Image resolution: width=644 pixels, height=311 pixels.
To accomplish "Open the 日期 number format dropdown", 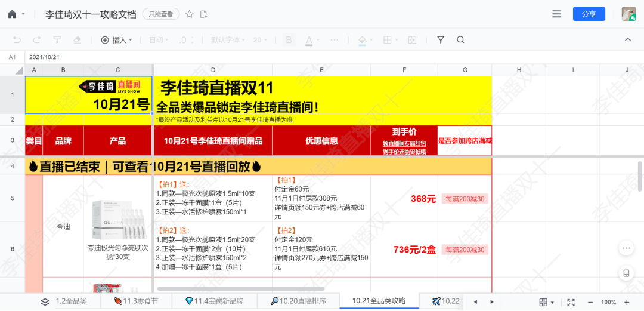I will pyautogui.click(x=159, y=40).
